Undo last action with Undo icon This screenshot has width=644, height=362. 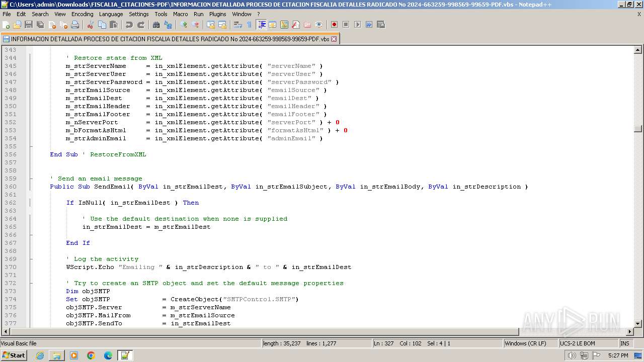click(x=129, y=25)
